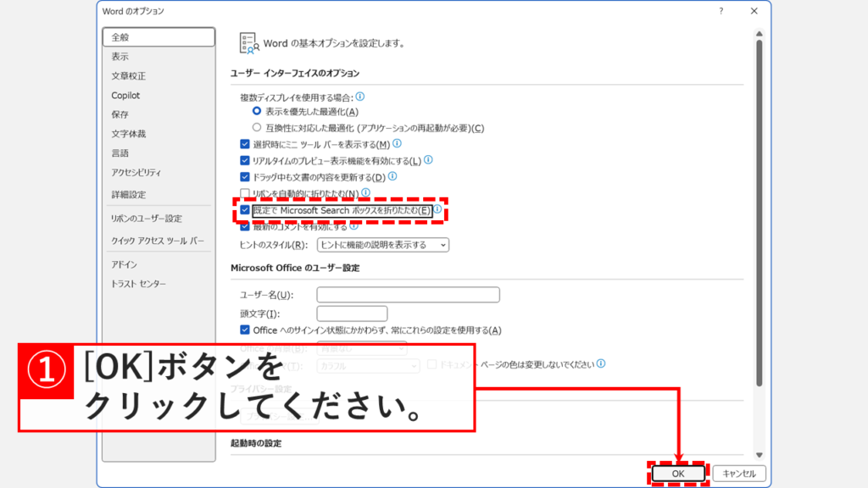Click inside the ユーザー名 input field
This screenshot has width=868, height=488.
[x=407, y=294]
